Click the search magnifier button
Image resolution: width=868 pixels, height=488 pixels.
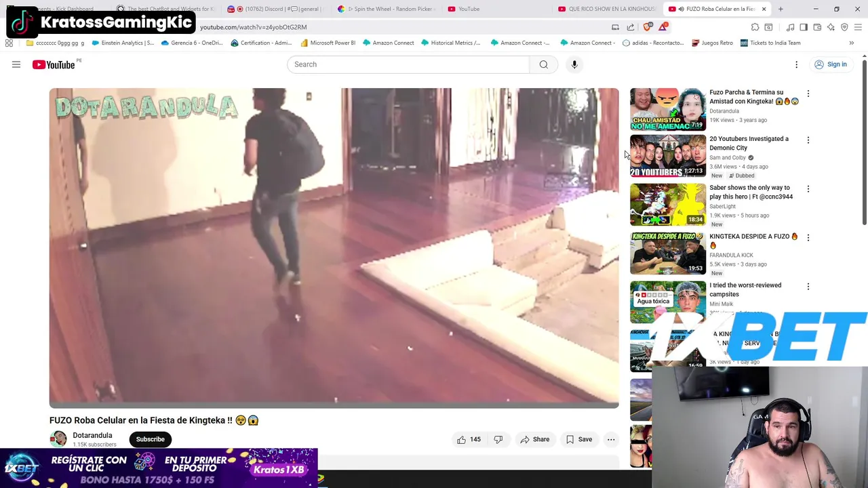[x=543, y=64]
